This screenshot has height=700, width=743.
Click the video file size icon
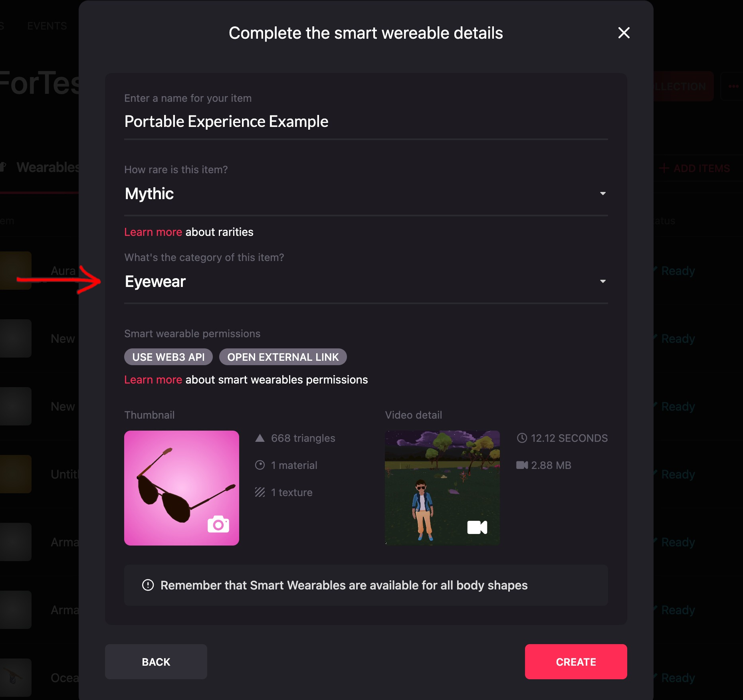coord(522,465)
